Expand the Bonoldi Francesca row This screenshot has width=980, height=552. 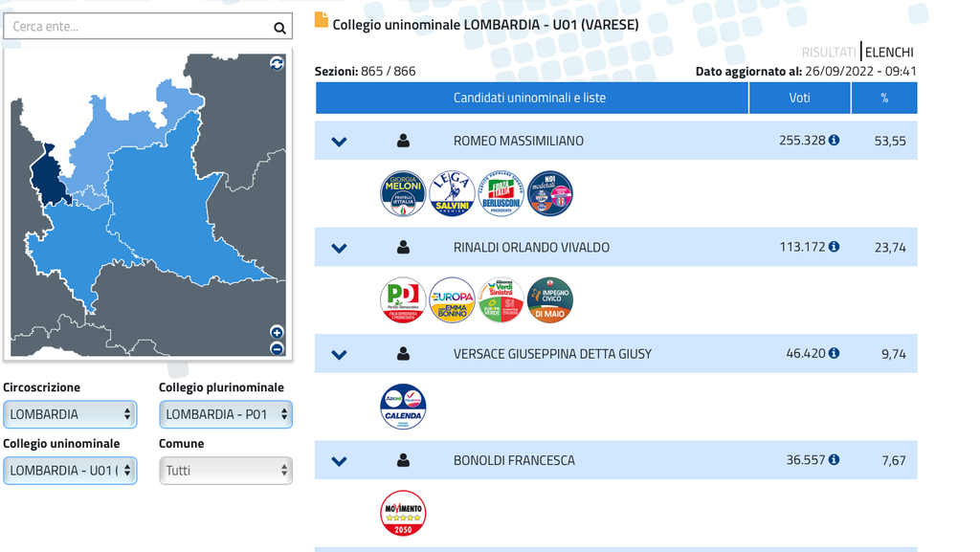[339, 461]
